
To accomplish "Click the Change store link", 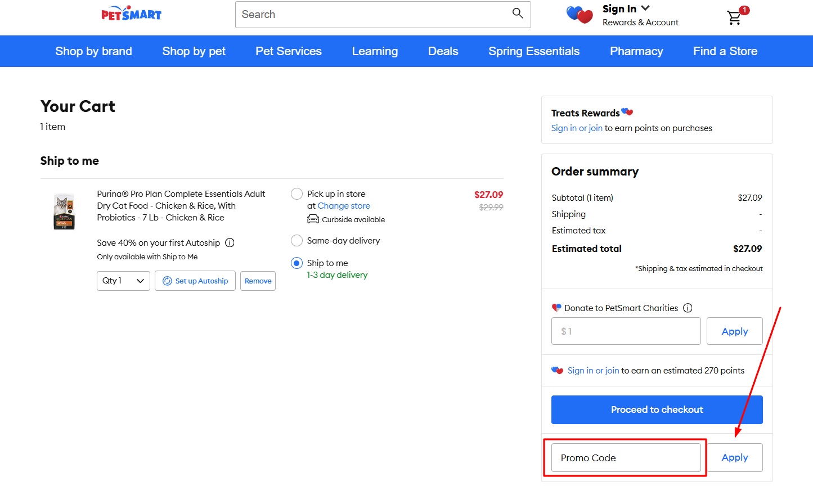I will [344, 205].
